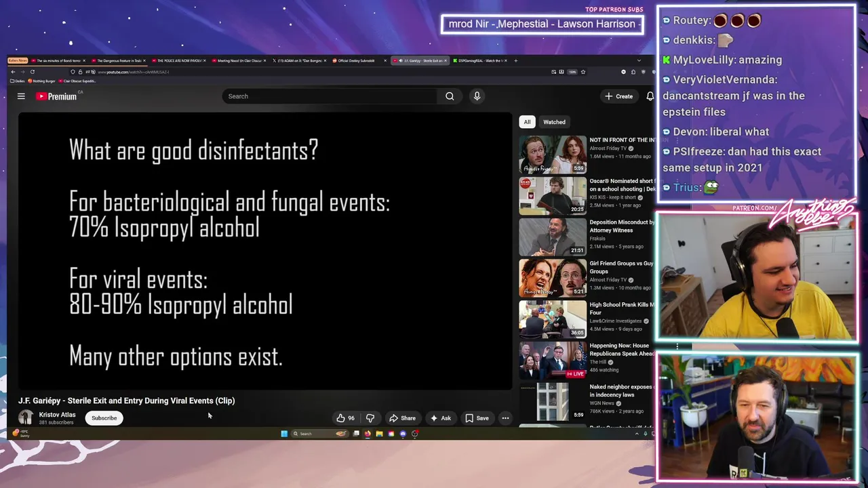Click 'The Hill' channel name

click(x=597, y=362)
